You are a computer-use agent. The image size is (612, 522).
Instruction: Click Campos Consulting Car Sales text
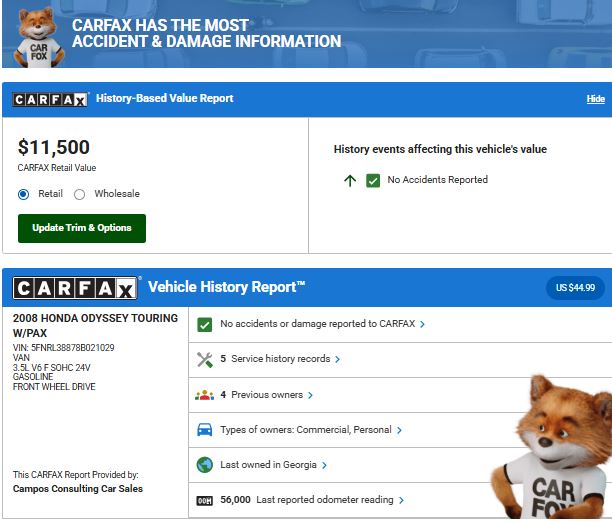point(78,489)
